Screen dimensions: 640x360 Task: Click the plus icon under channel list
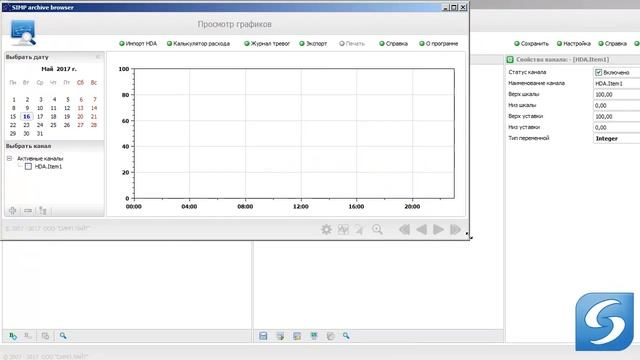tap(13, 211)
